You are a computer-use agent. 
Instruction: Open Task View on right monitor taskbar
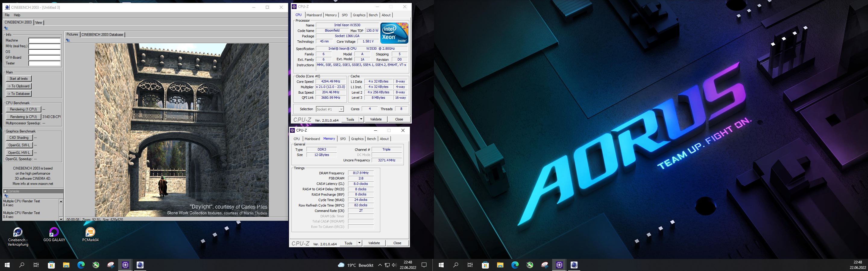coord(470,265)
